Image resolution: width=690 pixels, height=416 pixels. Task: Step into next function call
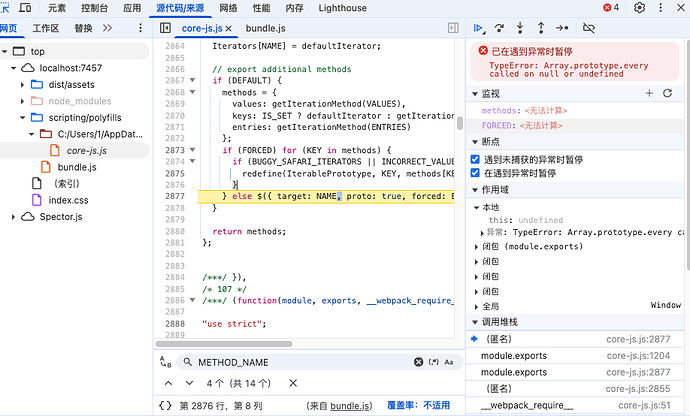(x=520, y=28)
